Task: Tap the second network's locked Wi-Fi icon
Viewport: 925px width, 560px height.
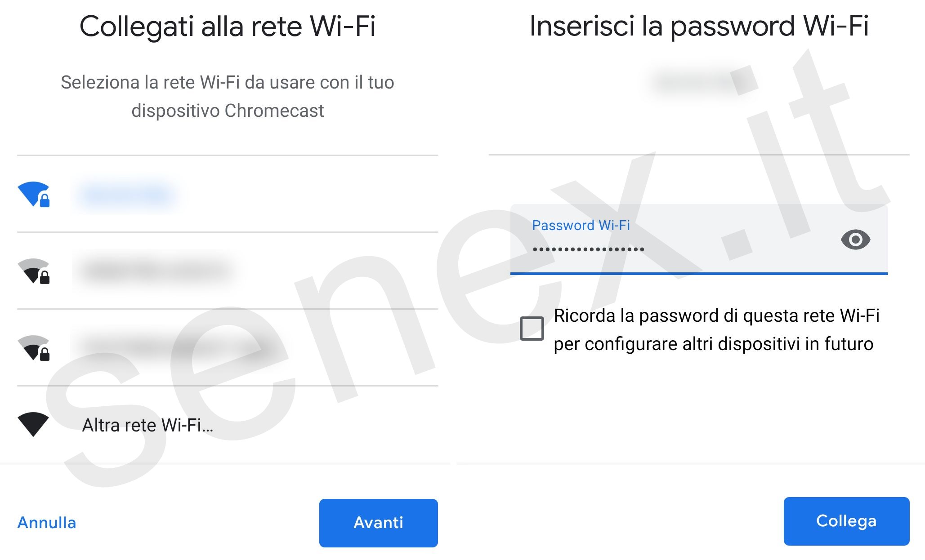Action: (x=33, y=271)
